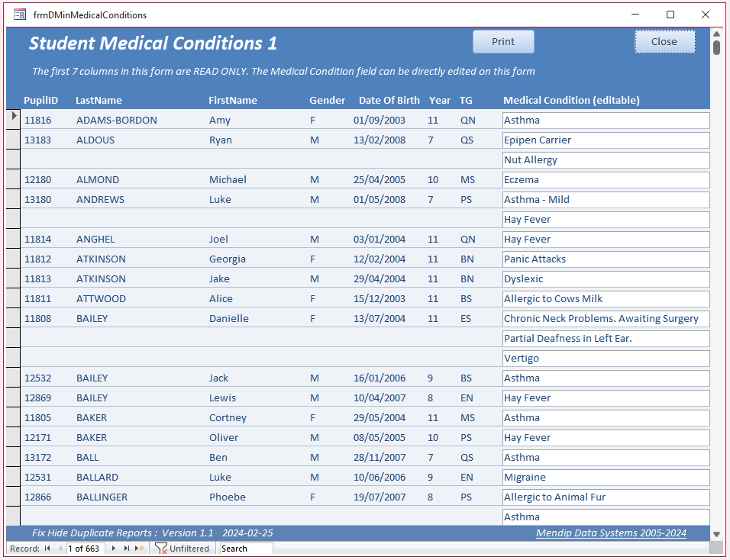Click first name Ryan
The image size is (730, 560).
221,140
